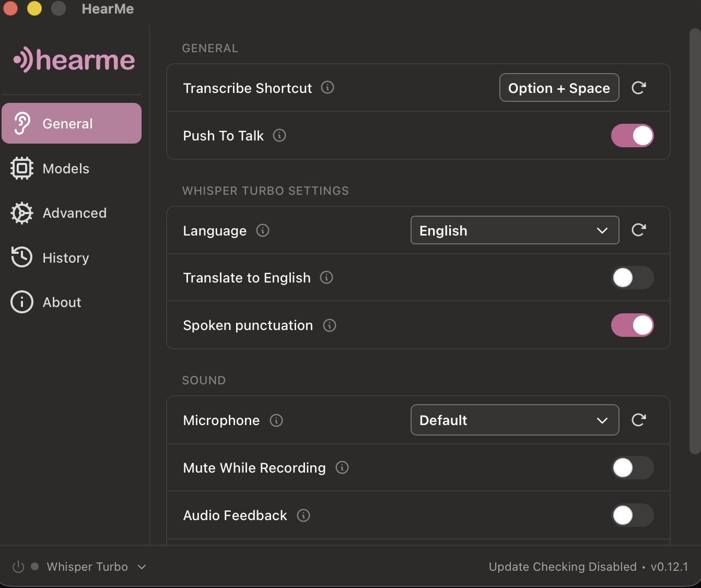Image resolution: width=701 pixels, height=588 pixels.
Task: Turn on Audio Feedback toggle
Action: click(633, 515)
